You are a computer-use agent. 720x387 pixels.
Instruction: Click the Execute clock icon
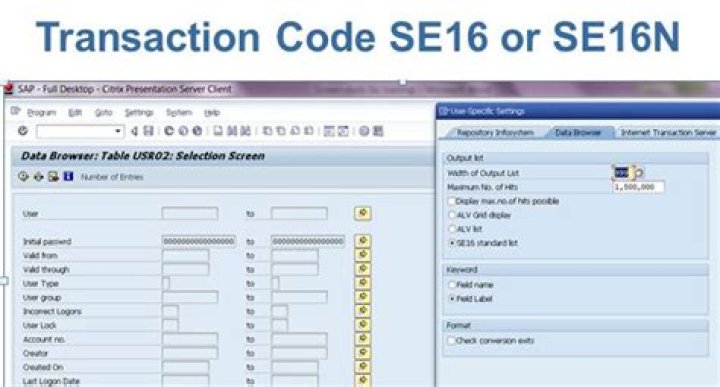pos(23,177)
